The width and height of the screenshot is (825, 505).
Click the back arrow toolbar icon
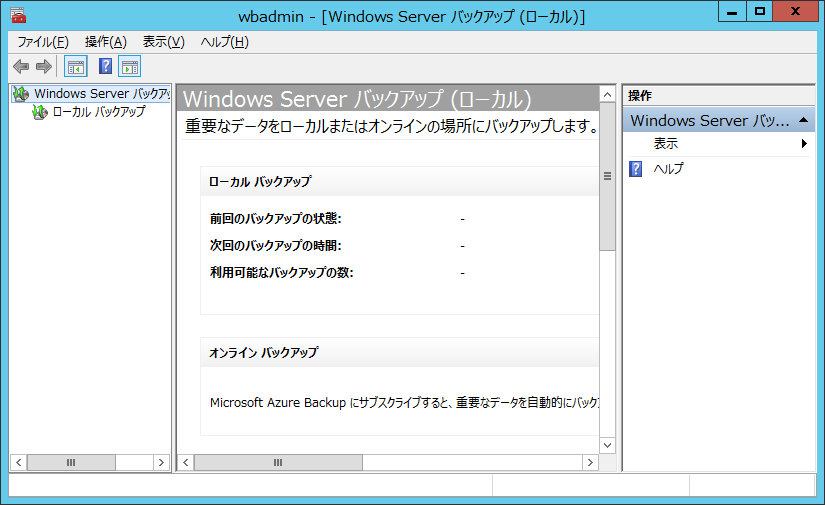point(20,67)
